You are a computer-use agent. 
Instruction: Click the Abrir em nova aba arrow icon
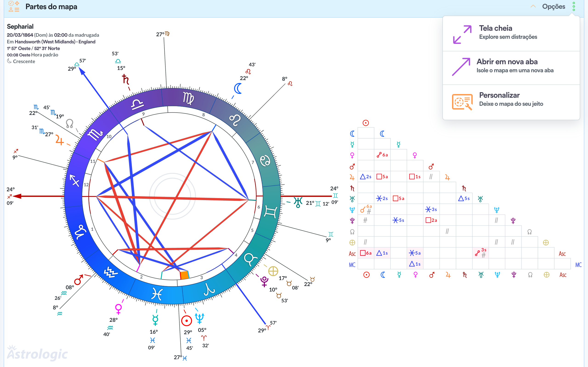tap(461, 67)
